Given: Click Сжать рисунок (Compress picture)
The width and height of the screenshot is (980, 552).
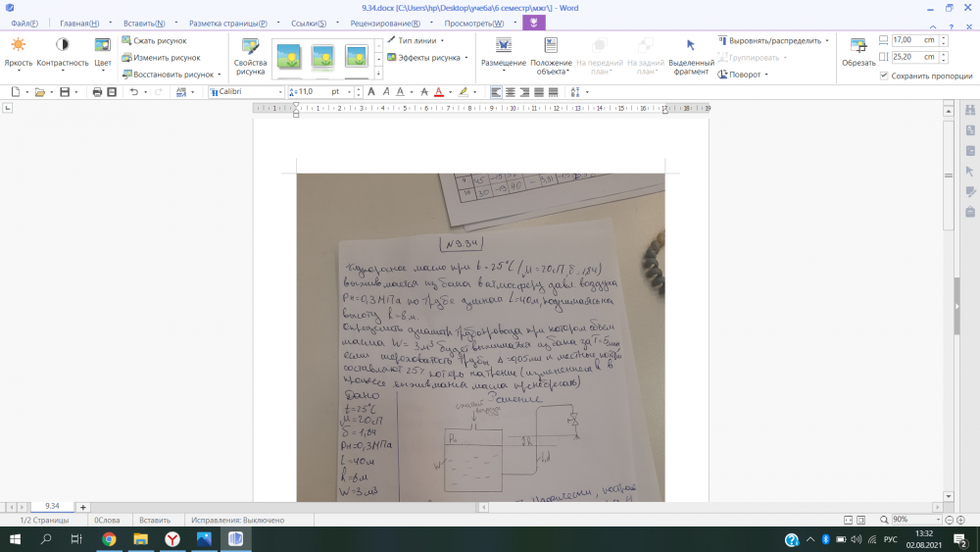Looking at the screenshot, I should [155, 40].
